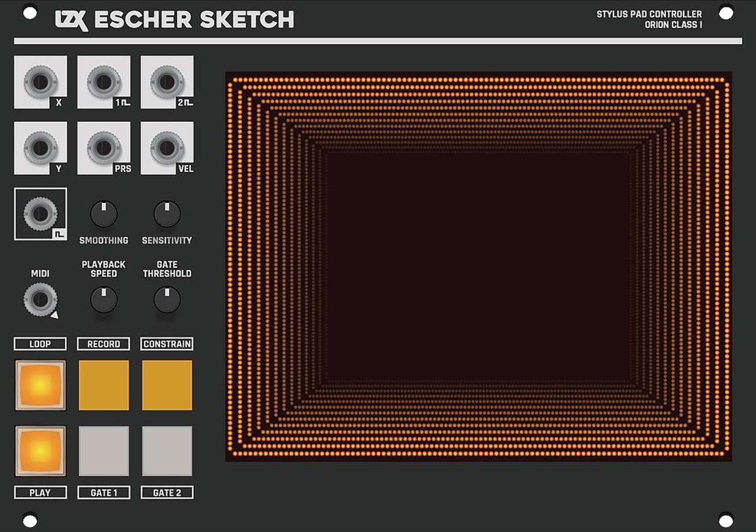The height and width of the screenshot is (532, 756).
Task: Tap the center of the stylus pad
Action: [x=479, y=266]
